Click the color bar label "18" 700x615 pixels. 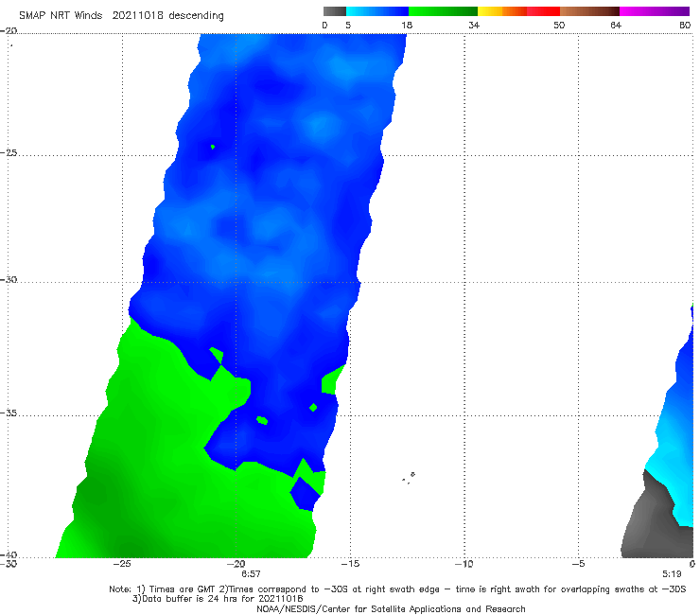pos(406,26)
